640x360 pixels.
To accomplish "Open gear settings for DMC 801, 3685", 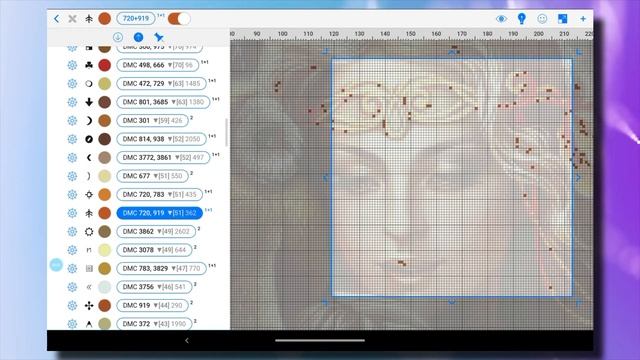I will coord(72,102).
